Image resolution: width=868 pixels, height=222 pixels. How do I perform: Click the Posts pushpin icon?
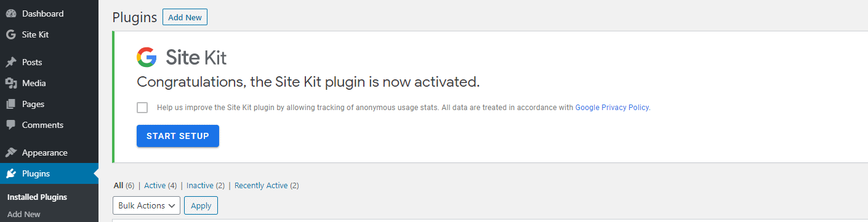[10, 62]
